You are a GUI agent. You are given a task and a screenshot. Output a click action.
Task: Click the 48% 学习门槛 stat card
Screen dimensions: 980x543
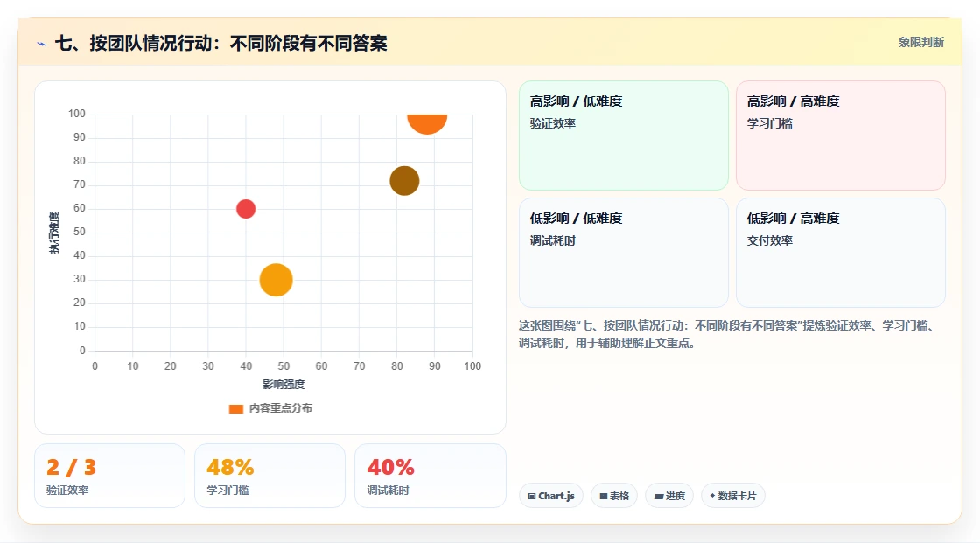pos(270,476)
